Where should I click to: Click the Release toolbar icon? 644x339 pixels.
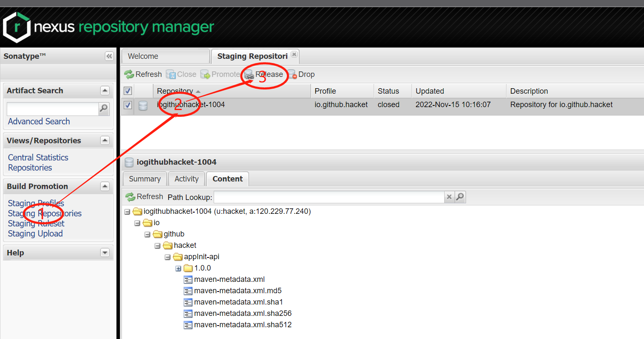(249, 74)
